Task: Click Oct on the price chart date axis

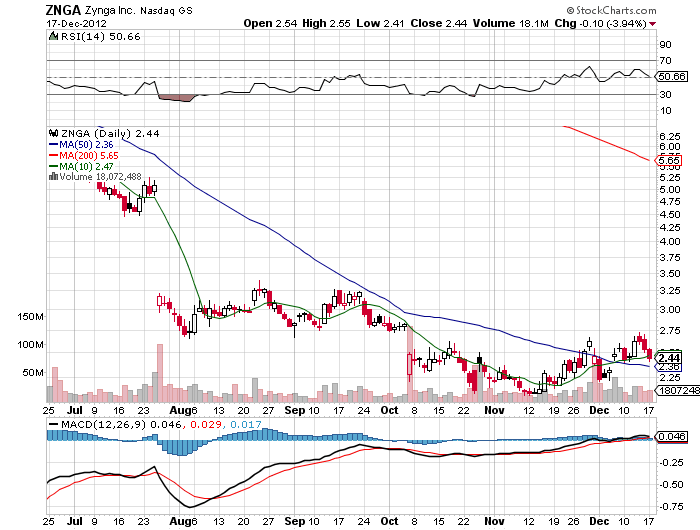Action: pos(389,410)
